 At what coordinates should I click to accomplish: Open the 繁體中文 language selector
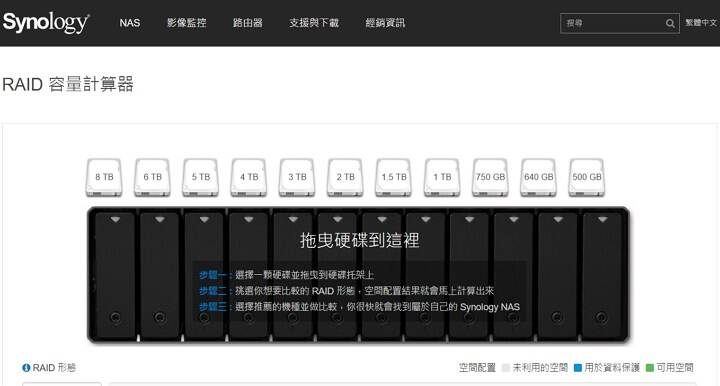[x=701, y=22]
